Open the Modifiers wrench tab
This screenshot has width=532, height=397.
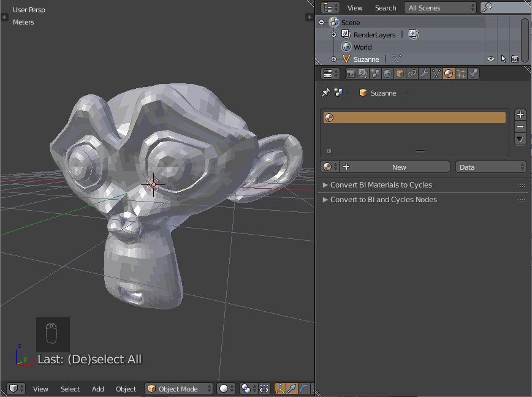click(x=424, y=74)
